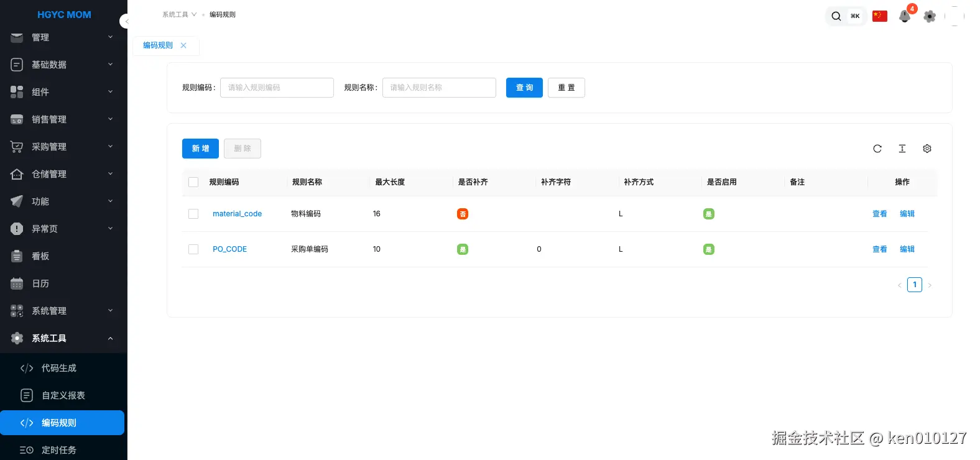980x460 pixels.
Task: Open the search magnifier icon
Action: pos(836,16)
